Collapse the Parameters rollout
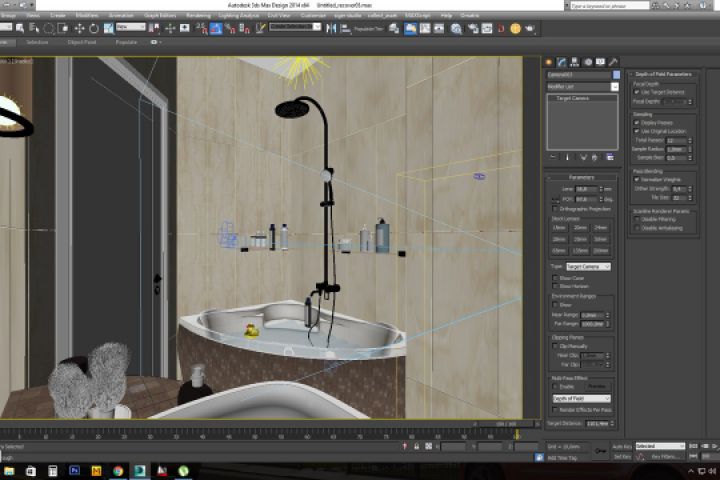 tap(581, 177)
